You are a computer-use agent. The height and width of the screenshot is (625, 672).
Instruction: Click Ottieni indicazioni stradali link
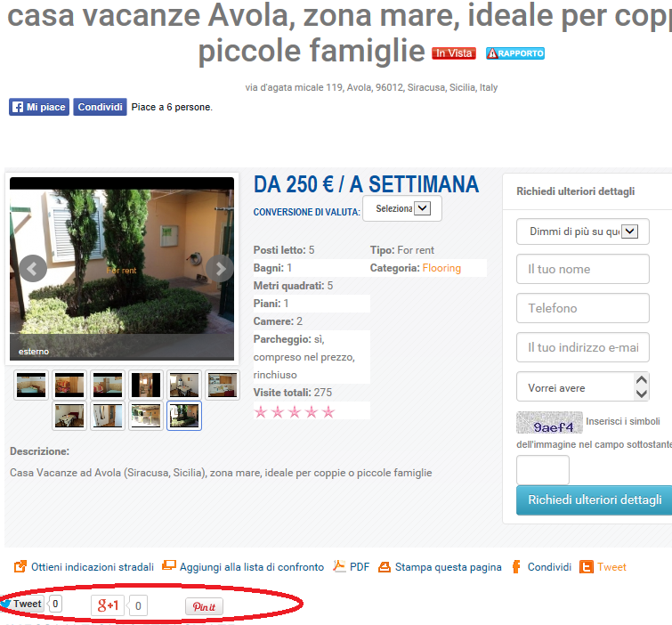84,567
